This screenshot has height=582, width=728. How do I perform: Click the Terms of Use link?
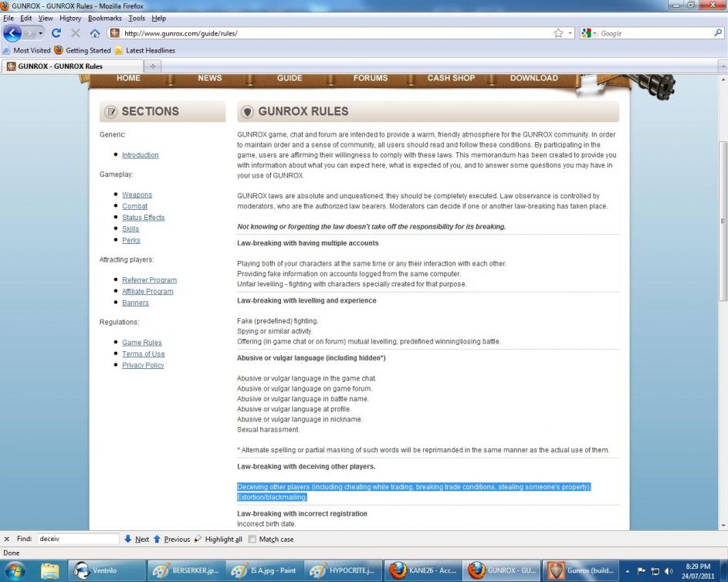(143, 354)
